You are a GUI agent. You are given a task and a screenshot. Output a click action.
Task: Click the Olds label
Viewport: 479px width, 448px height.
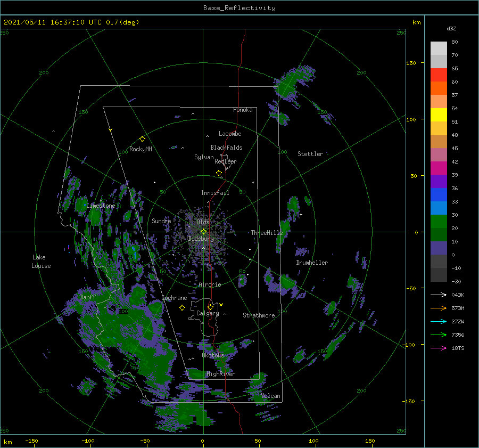point(203,222)
